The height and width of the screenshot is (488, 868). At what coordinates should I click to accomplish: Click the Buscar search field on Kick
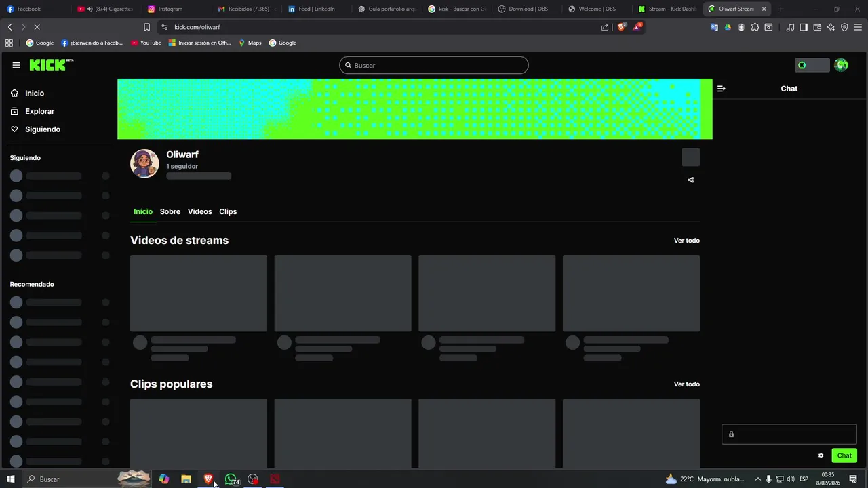[x=434, y=65]
